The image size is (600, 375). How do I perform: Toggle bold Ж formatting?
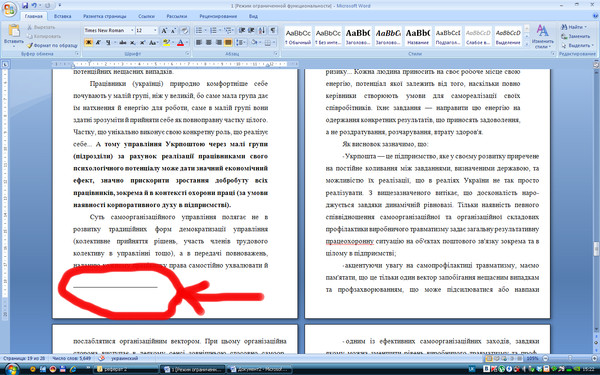coord(88,42)
